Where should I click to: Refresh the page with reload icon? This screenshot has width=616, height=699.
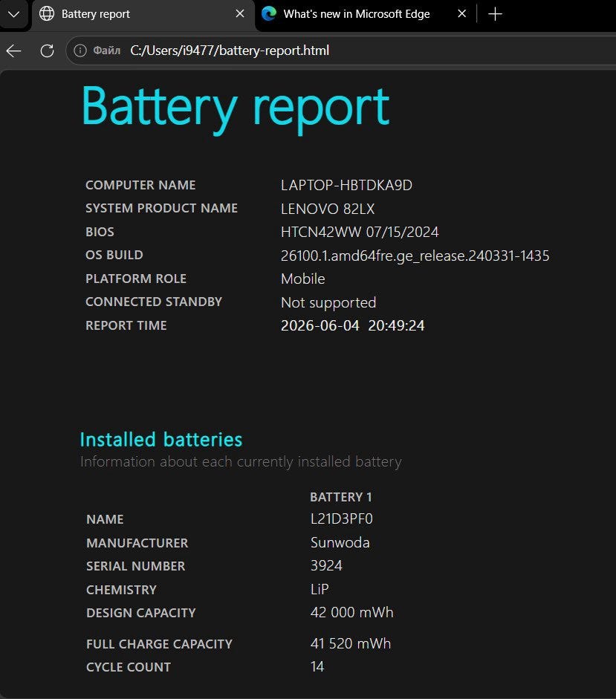pyautogui.click(x=47, y=51)
